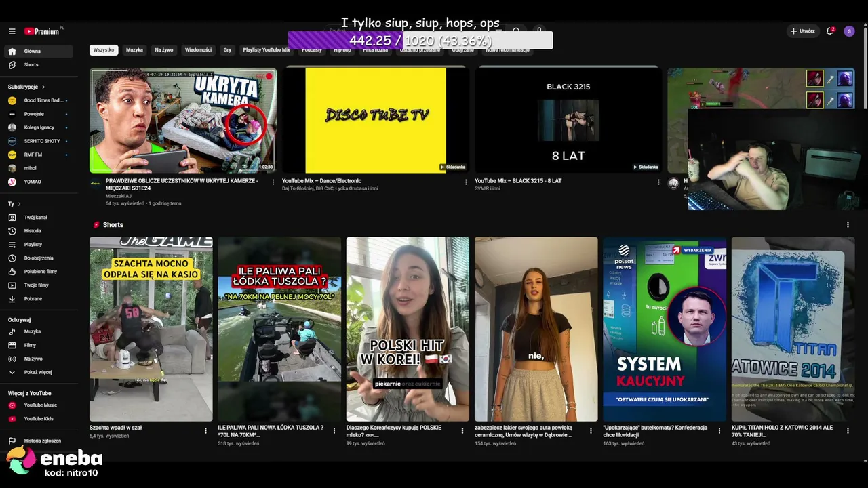Open the Mięczaki AJ channel link
Screen dimensions: 868x488
[x=119, y=196]
